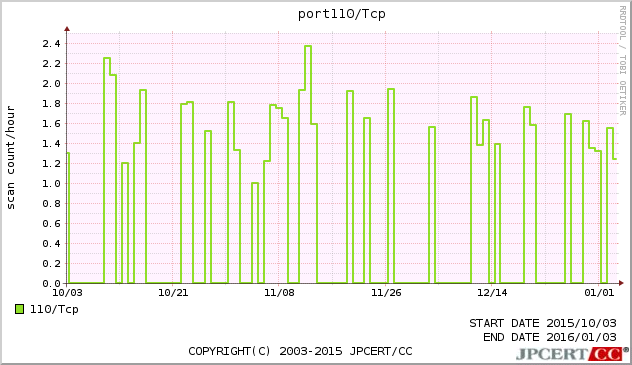Click the 10/21 date axis label
The height and width of the screenshot is (365, 632).
(173, 292)
